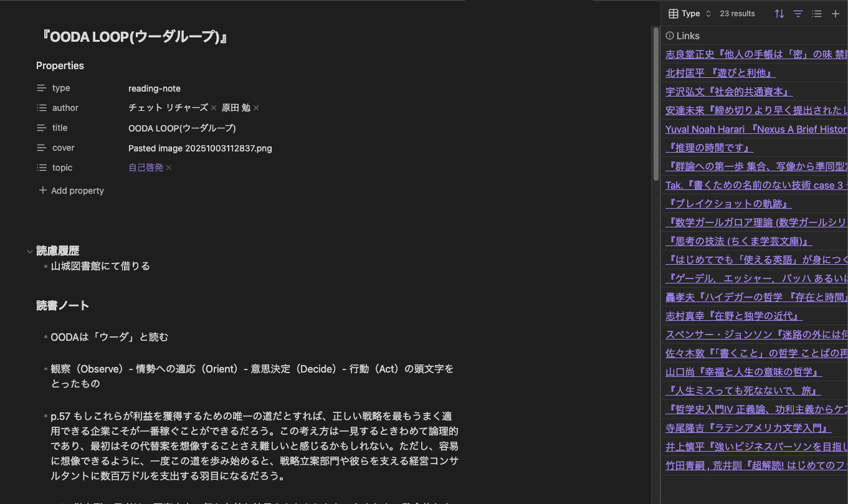Click the paragraph beginning p.57
This screenshot has width=848, height=504.
pos(255,446)
